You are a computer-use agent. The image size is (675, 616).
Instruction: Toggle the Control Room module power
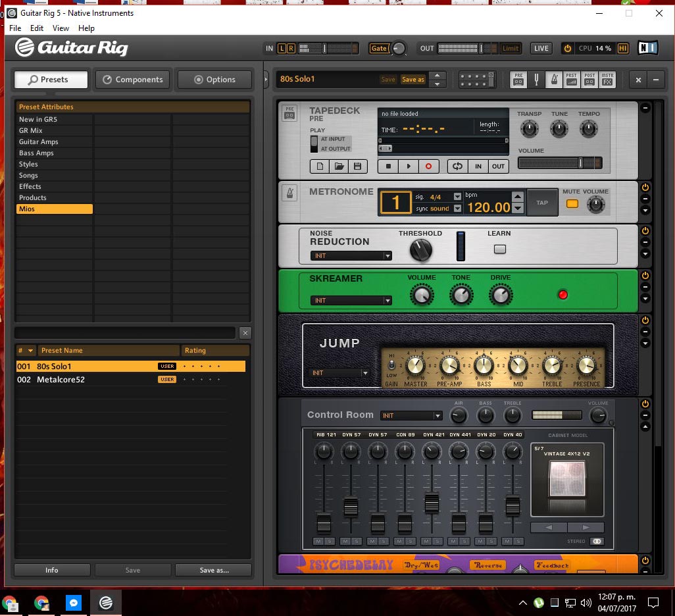pos(645,403)
